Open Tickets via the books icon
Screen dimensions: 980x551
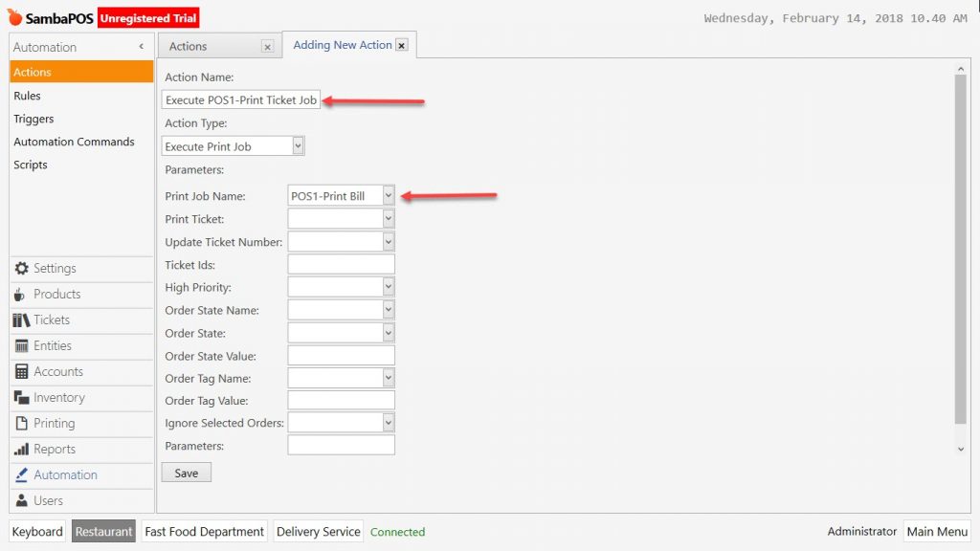tap(21, 320)
